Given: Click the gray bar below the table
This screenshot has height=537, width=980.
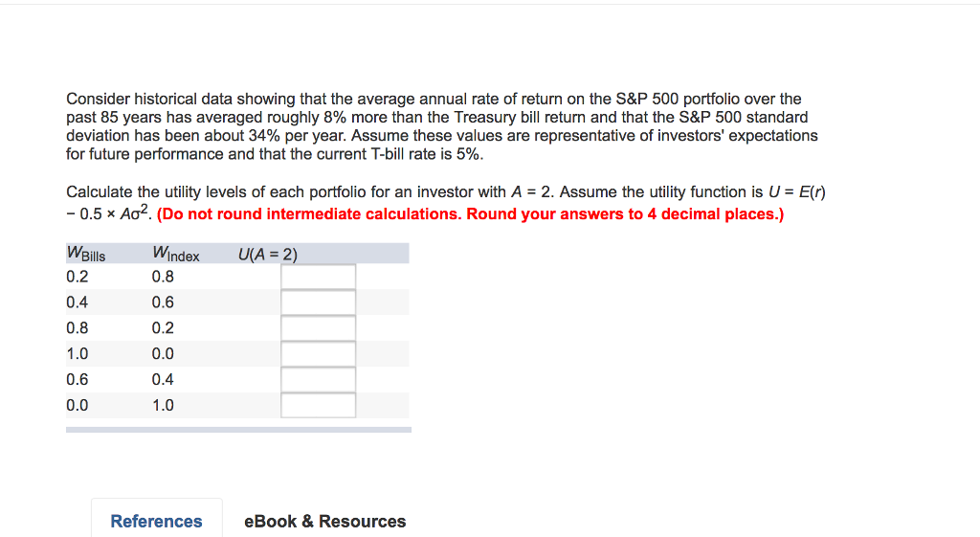Looking at the screenshot, I should pyautogui.click(x=238, y=430).
